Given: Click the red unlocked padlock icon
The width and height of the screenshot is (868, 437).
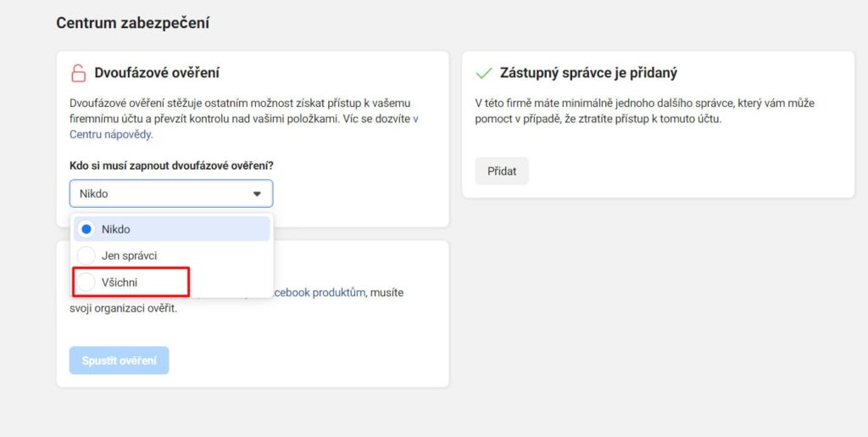Looking at the screenshot, I should [78, 73].
